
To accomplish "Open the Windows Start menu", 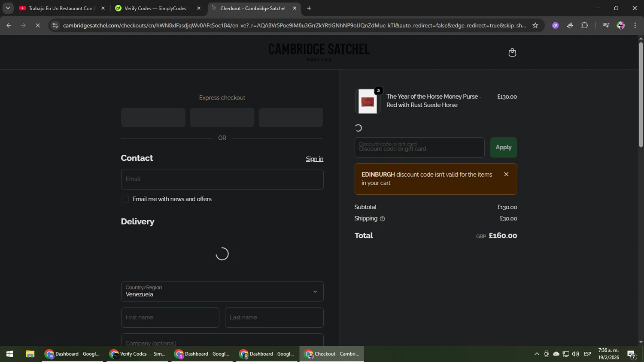I will [9, 354].
